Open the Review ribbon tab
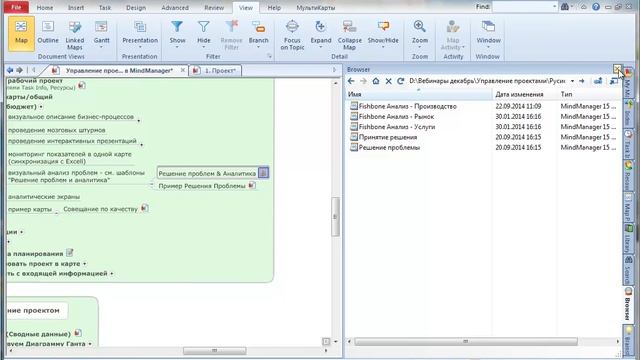The width and height of the screenshot is (640, 360). coord(214,7)
